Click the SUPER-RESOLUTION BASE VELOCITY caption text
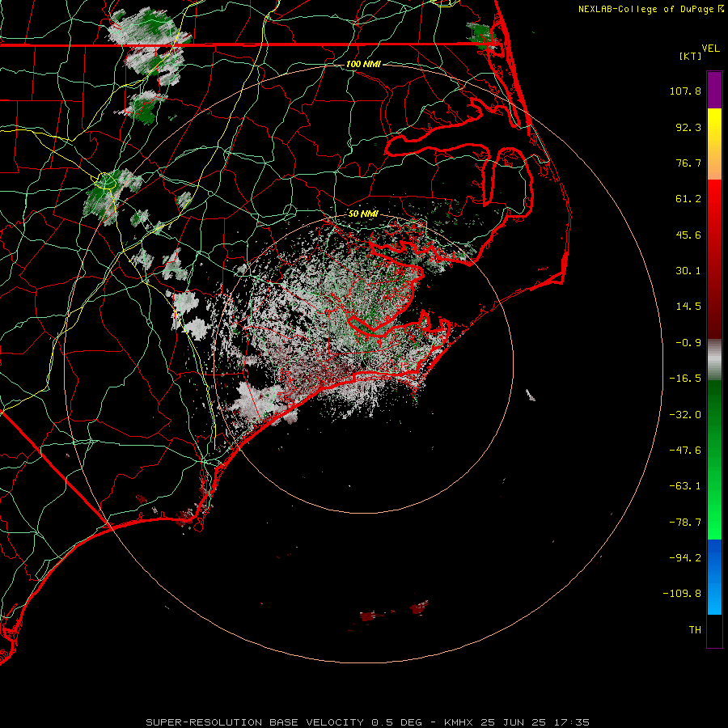728x728 pixels. pos(255,722)
